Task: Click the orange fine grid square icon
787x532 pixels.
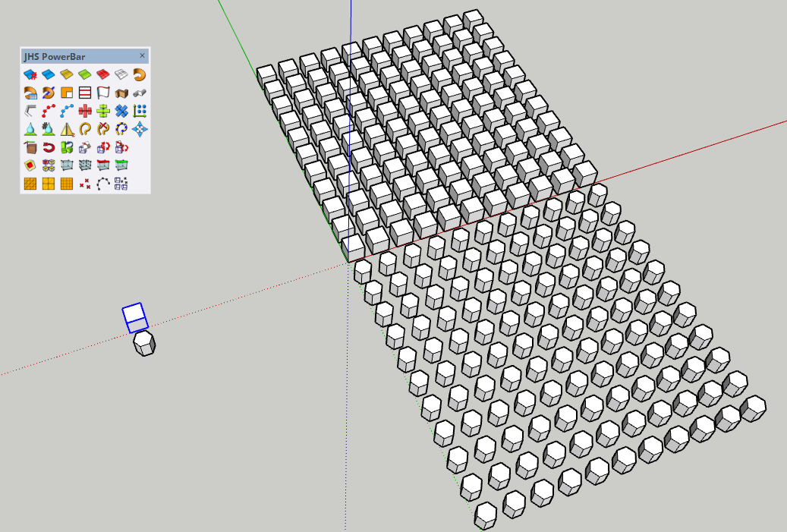Action: 67,184
